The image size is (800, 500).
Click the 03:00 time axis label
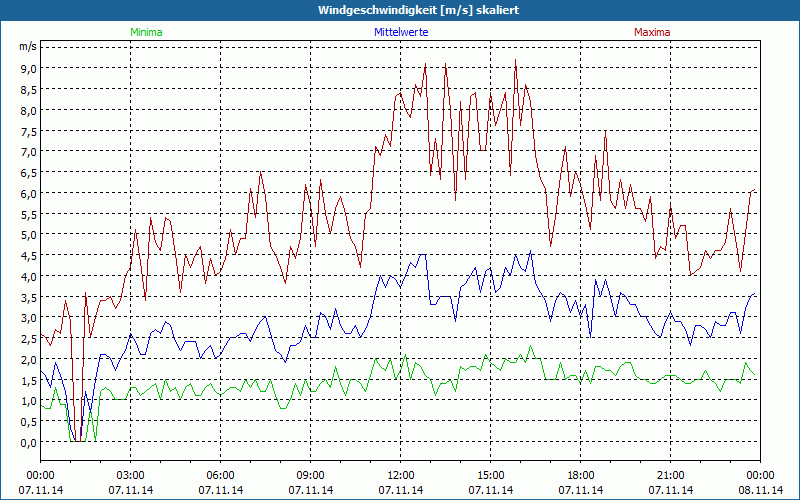[131, 476]
